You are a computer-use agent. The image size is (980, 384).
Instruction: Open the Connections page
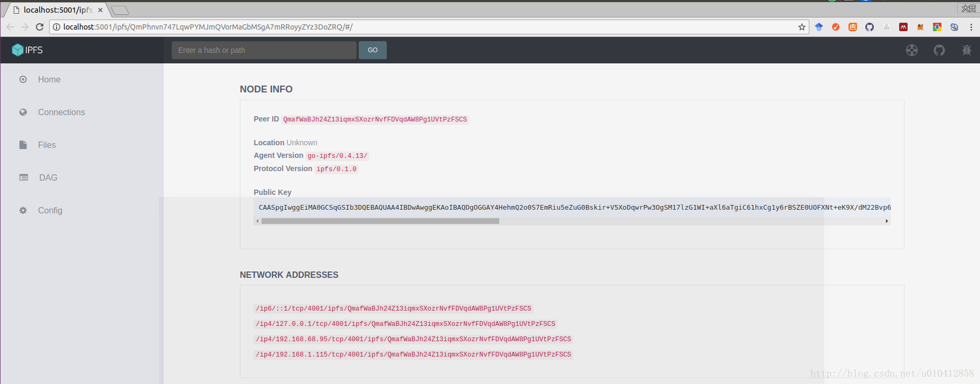[x=61, y=112]
